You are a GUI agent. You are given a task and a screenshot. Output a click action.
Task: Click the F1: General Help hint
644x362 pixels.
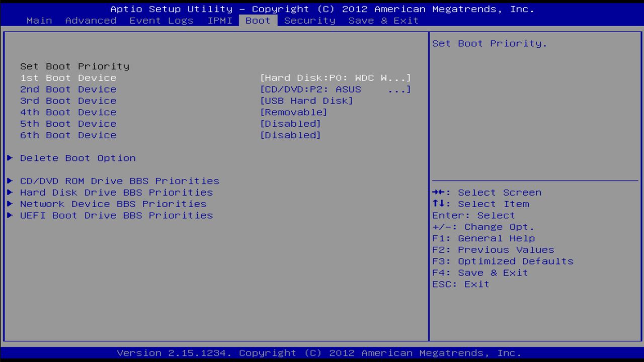(x=484, y=238)
